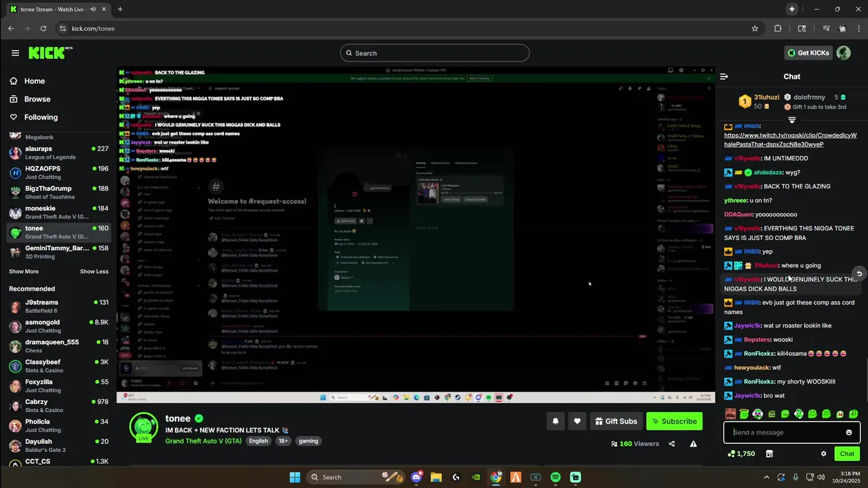Click the green Chat send button
The width and height of the screenshot is (868, 488).
847,453
